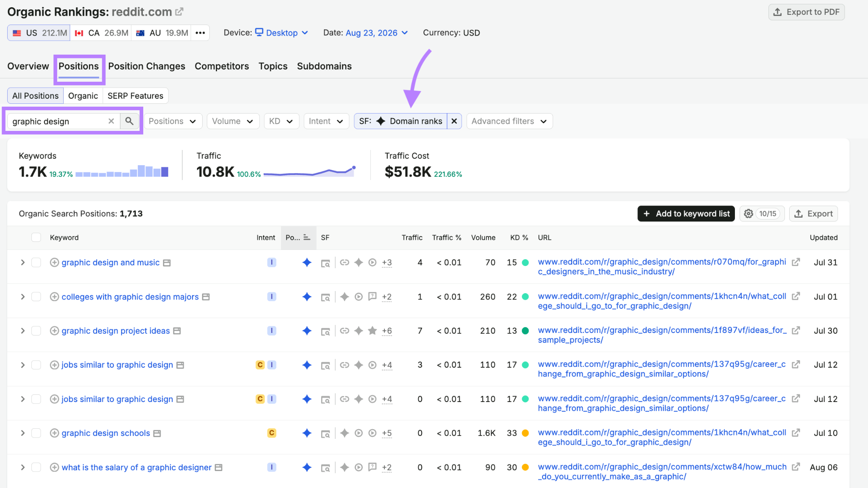Open external URL for salary of graphic designer row
Image resolution: width=868 pixels, height=488 pixels.
[x=796, y=467]
